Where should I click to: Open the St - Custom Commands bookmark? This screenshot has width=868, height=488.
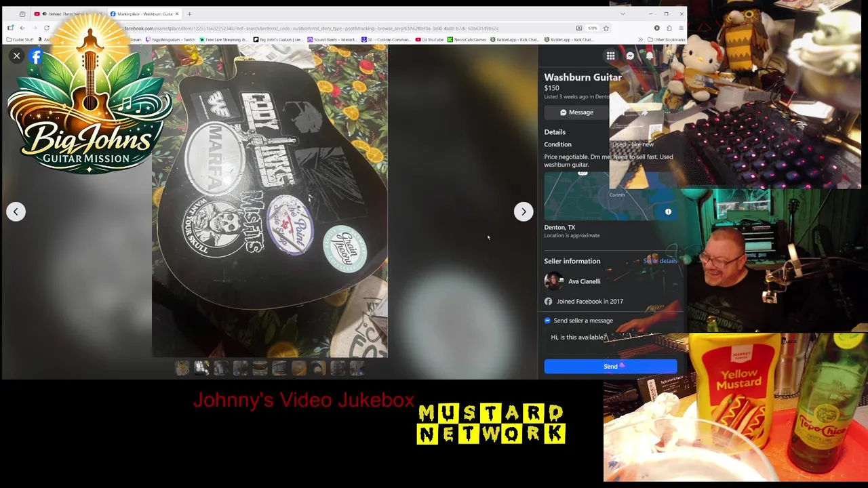pos(387,39)
